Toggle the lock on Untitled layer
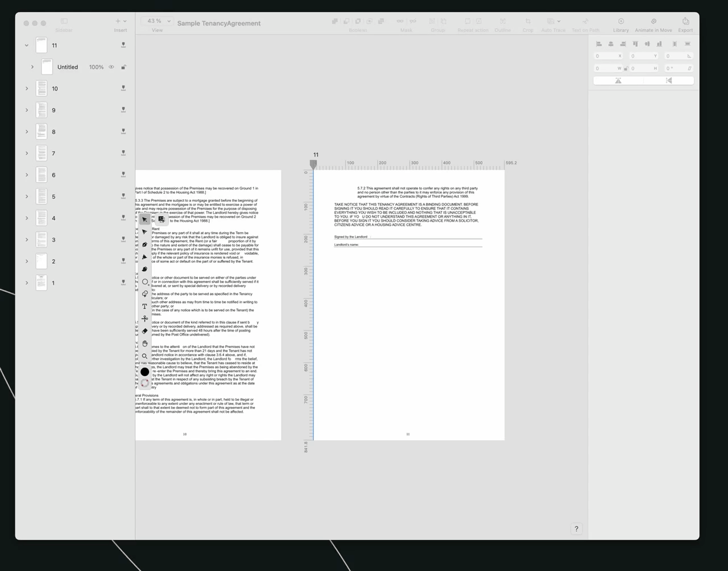The height and width of the screenshot is (571, 728). [123, 67]
